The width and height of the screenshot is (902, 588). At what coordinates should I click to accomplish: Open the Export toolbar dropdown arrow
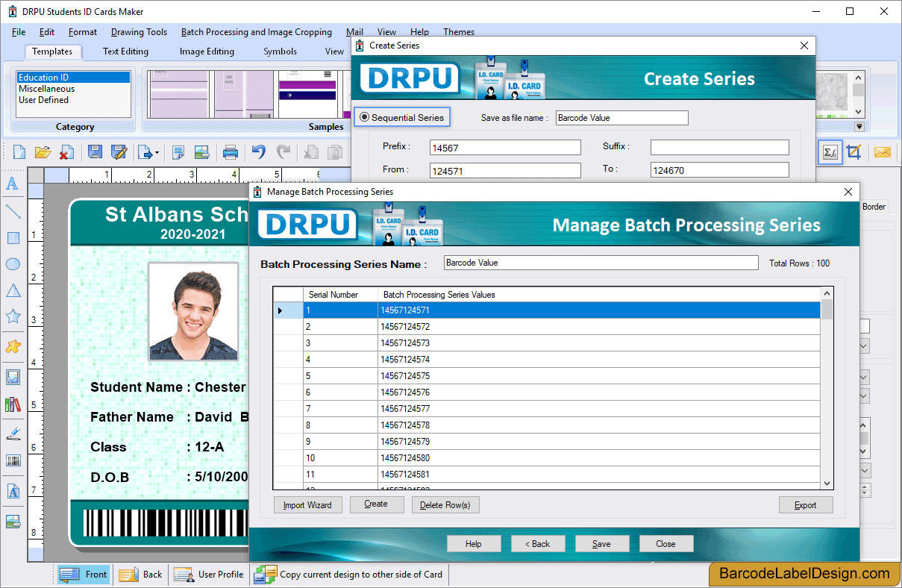click(x=157, y=153)
